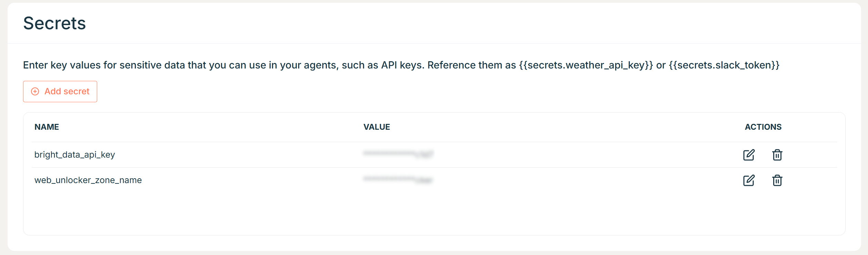Click the Add secret button
This screenshot has height=255, width=868.
(x=60, y=91)
